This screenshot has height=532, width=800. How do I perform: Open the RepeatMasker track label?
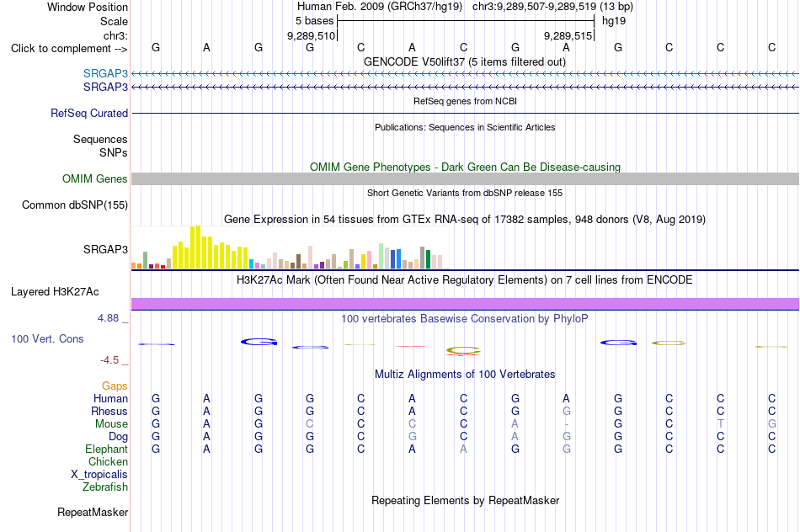tap(93, 512)
